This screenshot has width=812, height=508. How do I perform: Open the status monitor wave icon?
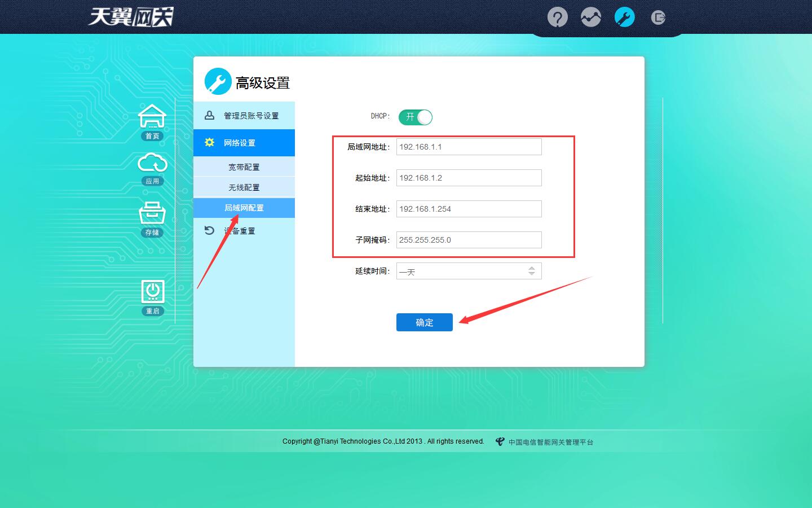[591, 17]
